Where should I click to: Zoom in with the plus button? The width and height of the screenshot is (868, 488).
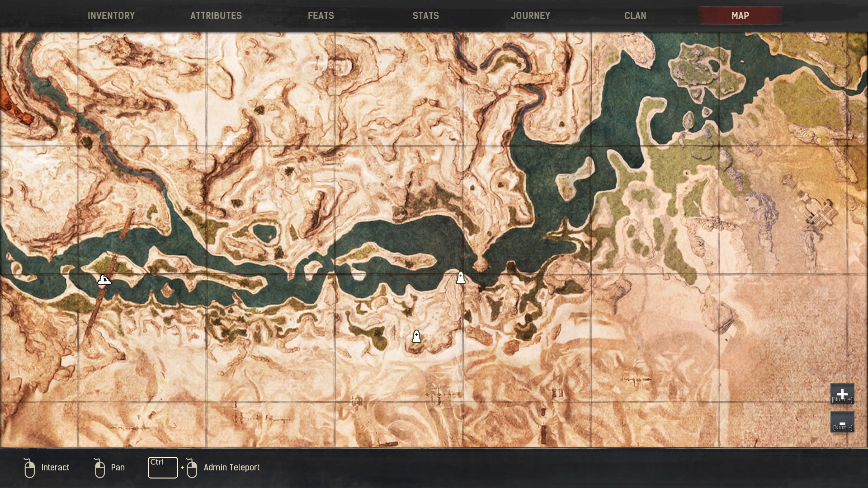[842, 394]
